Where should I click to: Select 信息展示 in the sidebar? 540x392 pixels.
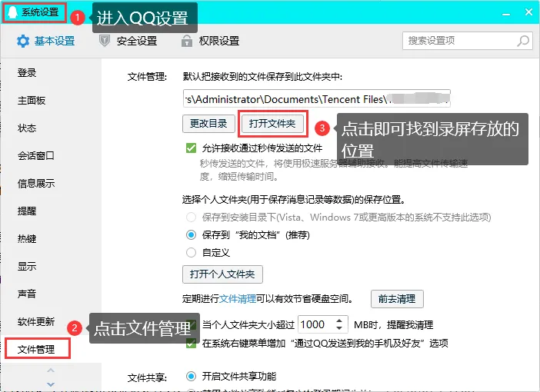(36, 183)
